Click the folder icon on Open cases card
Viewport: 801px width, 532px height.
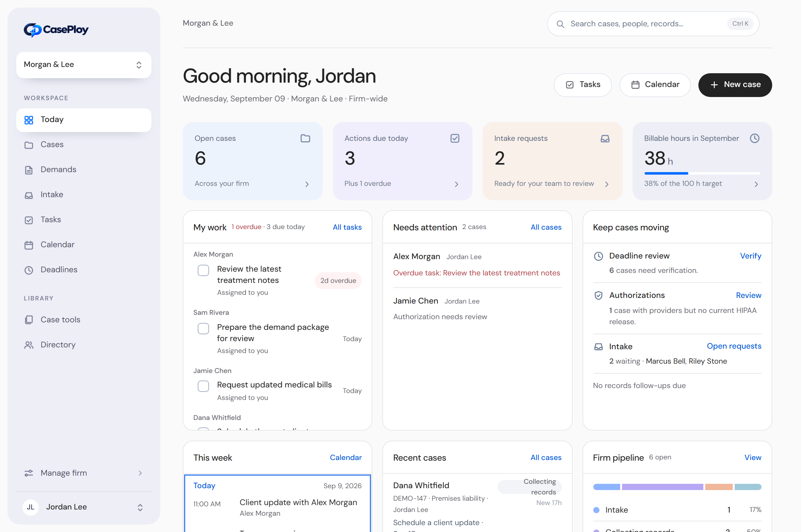pyautogui.click(x=305, y=138)
